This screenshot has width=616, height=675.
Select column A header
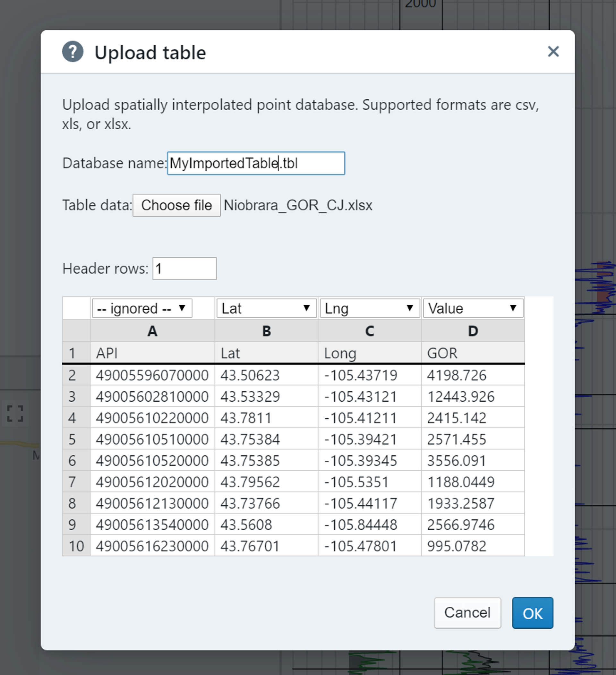152,331
